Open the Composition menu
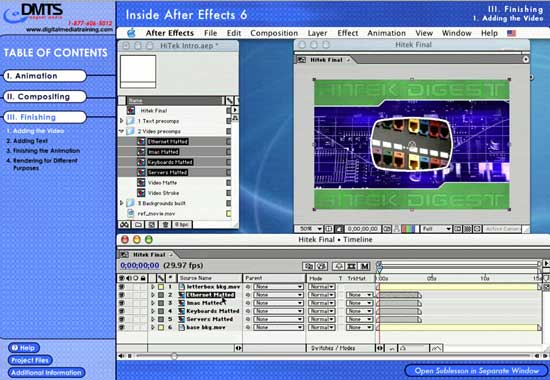This screenshot has height=380, width=550. pyautogui.click(x=274, y=33)
